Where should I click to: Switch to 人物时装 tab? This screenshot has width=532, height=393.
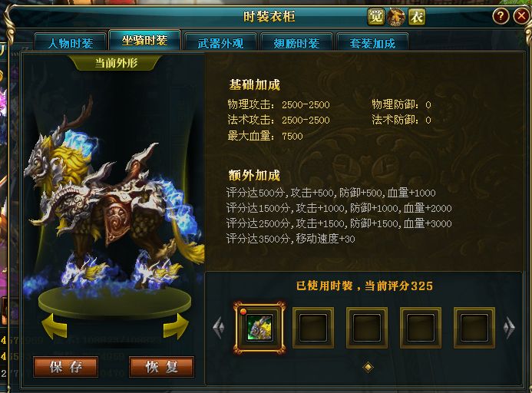[x=70, y=43]
